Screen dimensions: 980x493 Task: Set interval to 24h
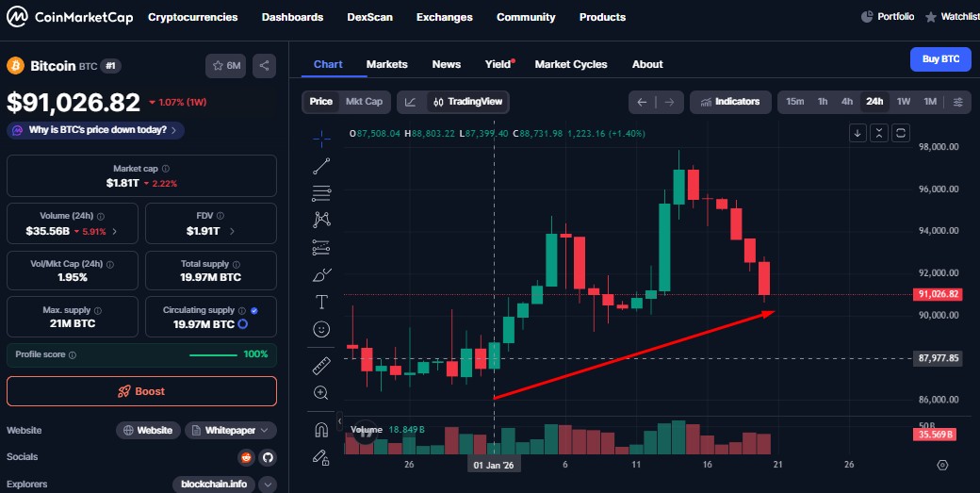(874, 102)
